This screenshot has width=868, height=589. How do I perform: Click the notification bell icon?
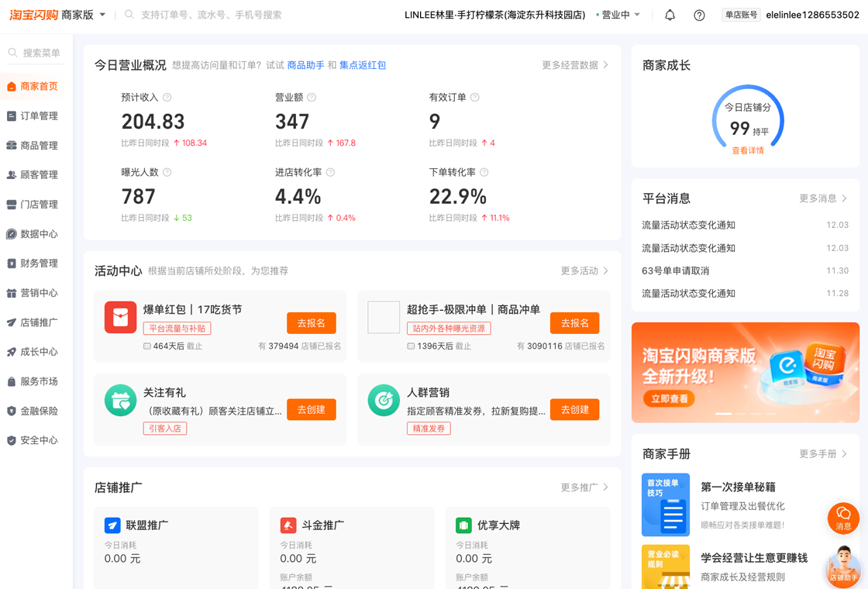tap(670, 15)
